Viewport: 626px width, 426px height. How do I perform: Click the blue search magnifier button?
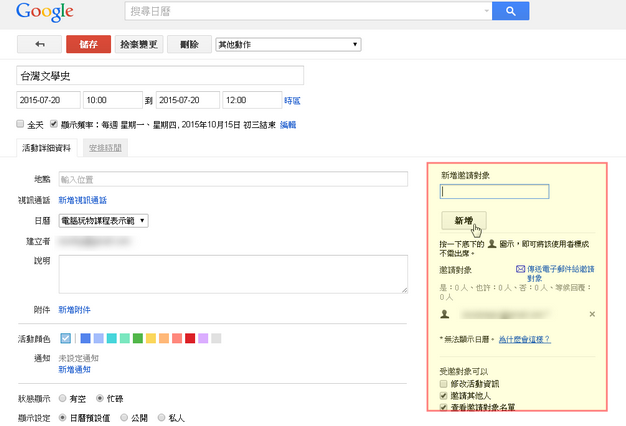tap(510, 12)
